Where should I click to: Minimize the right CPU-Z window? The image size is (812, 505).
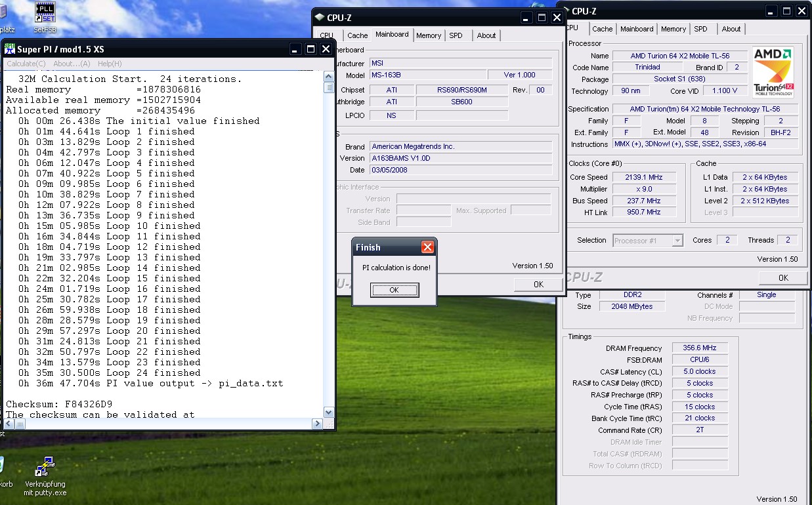[x=773, y=10]
